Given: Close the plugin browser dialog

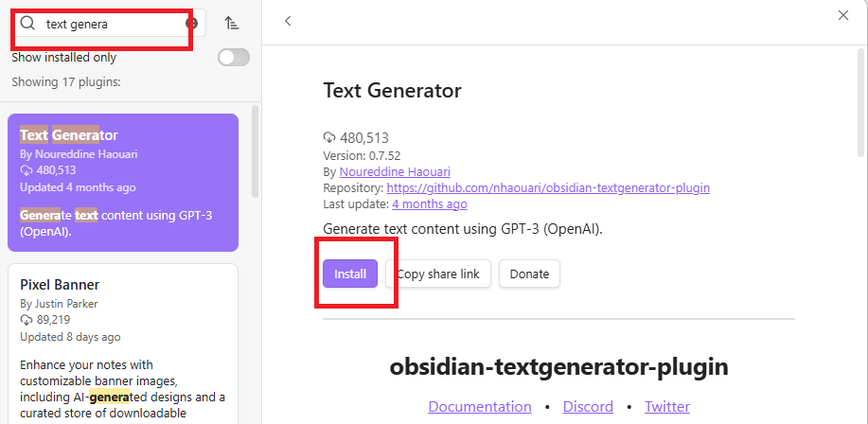Looking at the screenshot, I should (843, 15).
